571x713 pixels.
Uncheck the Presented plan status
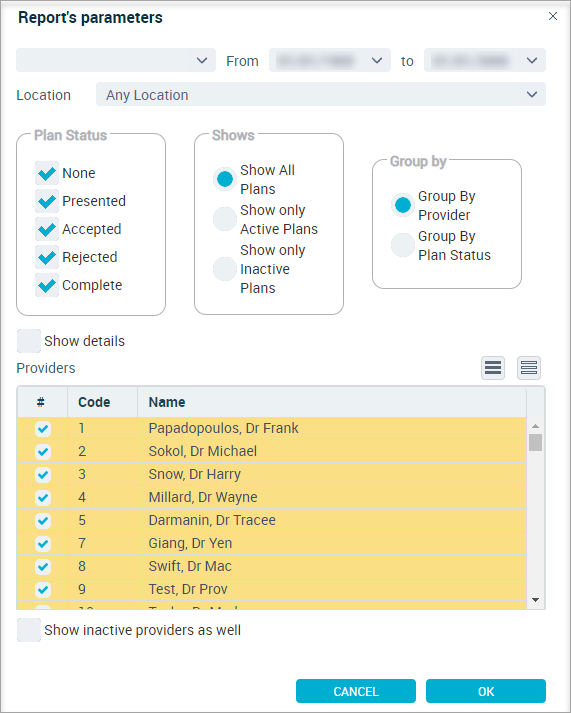pos(47,201)
